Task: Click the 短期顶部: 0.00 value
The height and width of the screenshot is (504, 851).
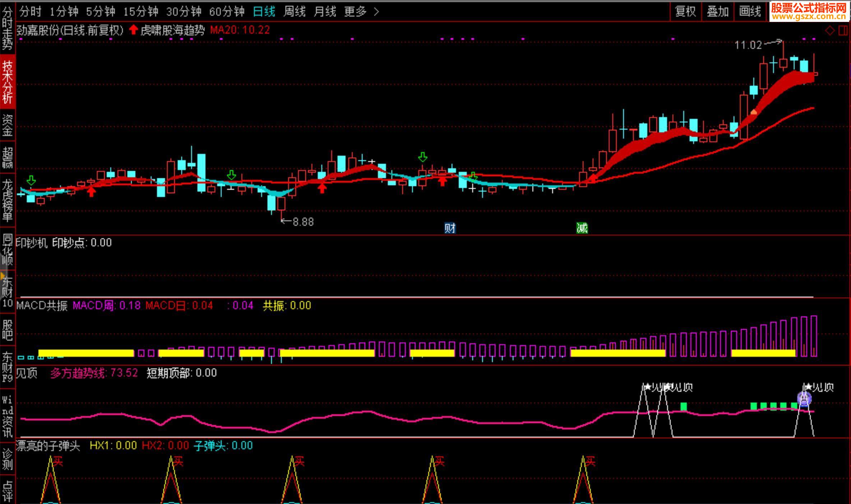Action: pos(182,373)
